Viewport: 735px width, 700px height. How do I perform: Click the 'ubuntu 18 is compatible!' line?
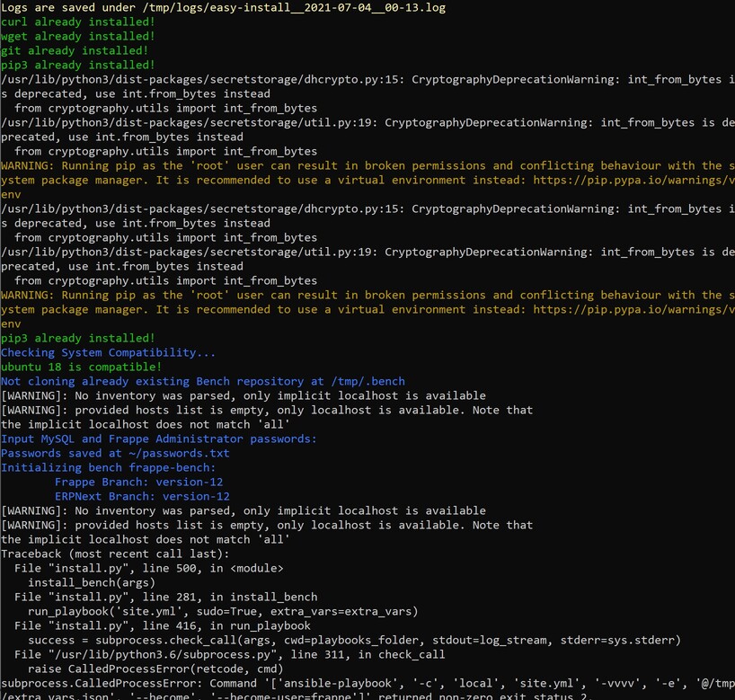point(81,367)
